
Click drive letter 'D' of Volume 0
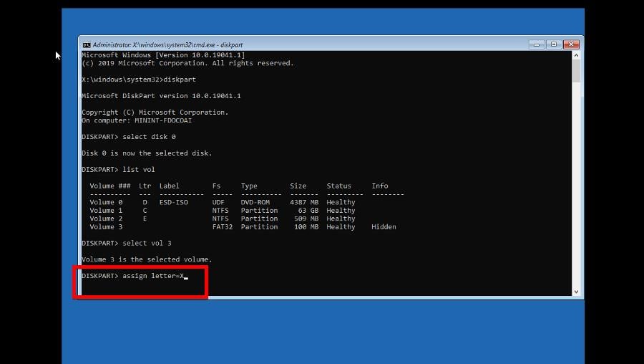145,202
